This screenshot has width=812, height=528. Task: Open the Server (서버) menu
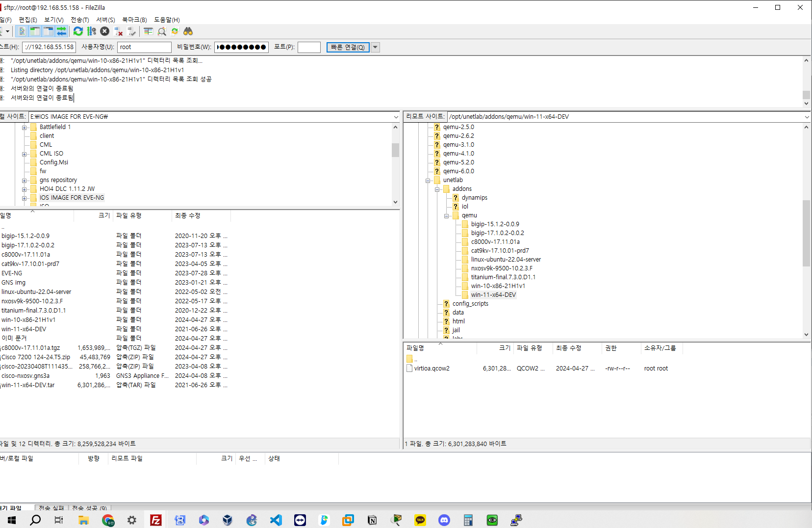tap(105, 20)
